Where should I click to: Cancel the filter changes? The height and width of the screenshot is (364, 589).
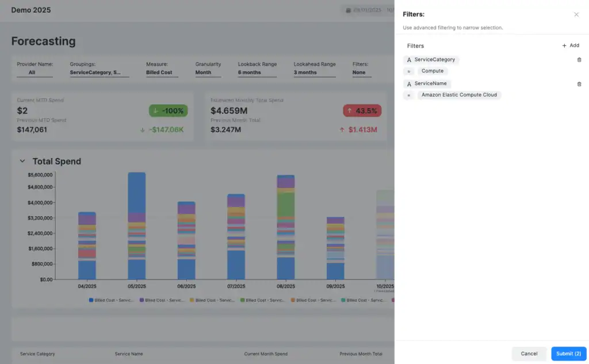coord(529,354)
